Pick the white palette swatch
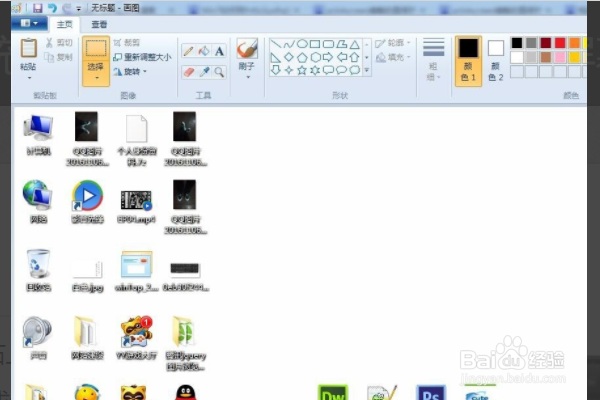This screenshot has width=600, height=400. coord(517,57)
